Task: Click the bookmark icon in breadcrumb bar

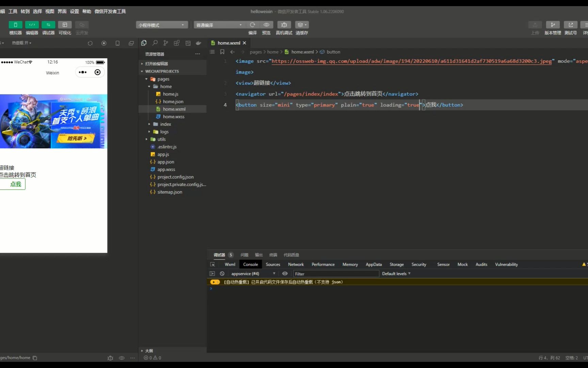Action: tap(222, 52)
